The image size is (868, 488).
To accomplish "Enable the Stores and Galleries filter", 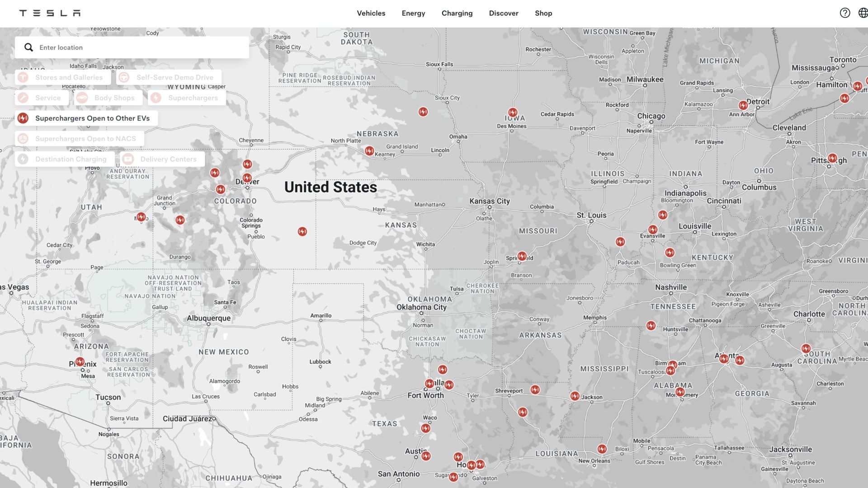I will [63, 78].
